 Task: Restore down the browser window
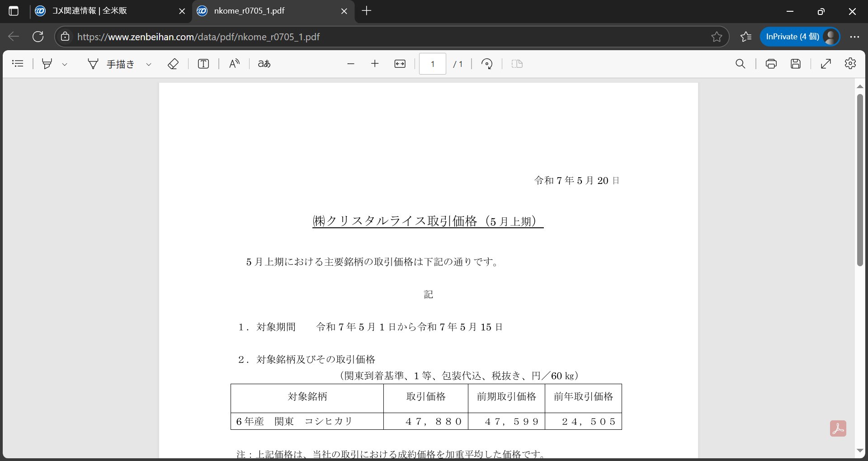click(821, 11)
